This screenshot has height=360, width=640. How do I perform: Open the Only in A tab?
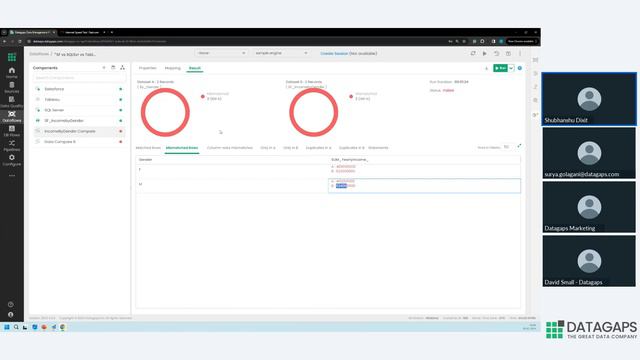click(268, 148)
